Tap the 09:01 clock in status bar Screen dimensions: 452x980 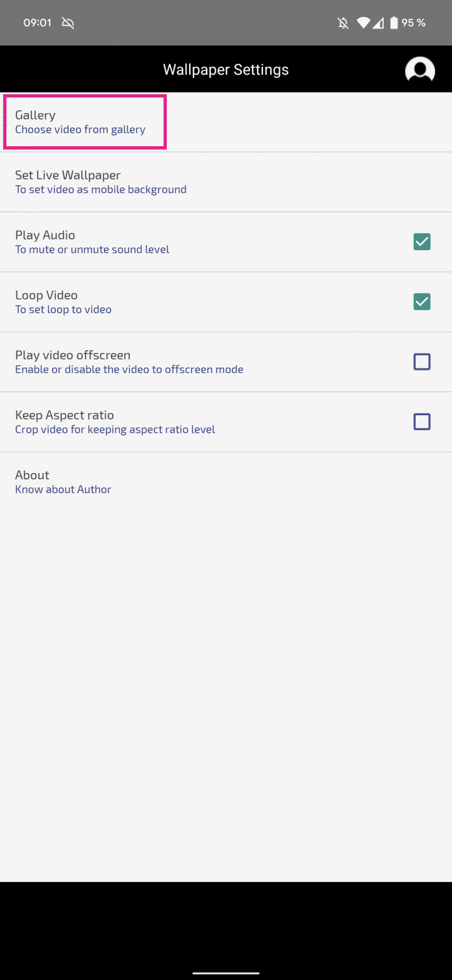coord(37,23)
